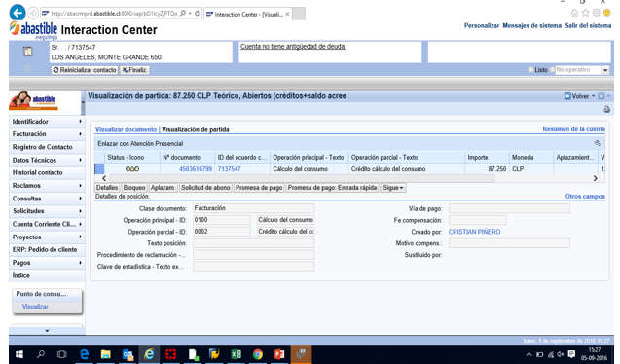
Task: Open Excel from taskbar
Action: pyautogui.click(x=237, y=354)
